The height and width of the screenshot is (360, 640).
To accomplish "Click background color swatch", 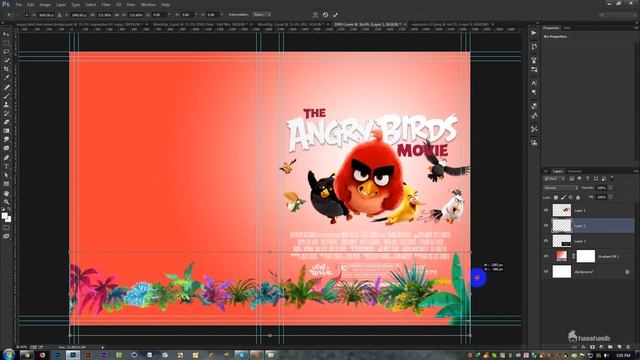I will [8, 219].
